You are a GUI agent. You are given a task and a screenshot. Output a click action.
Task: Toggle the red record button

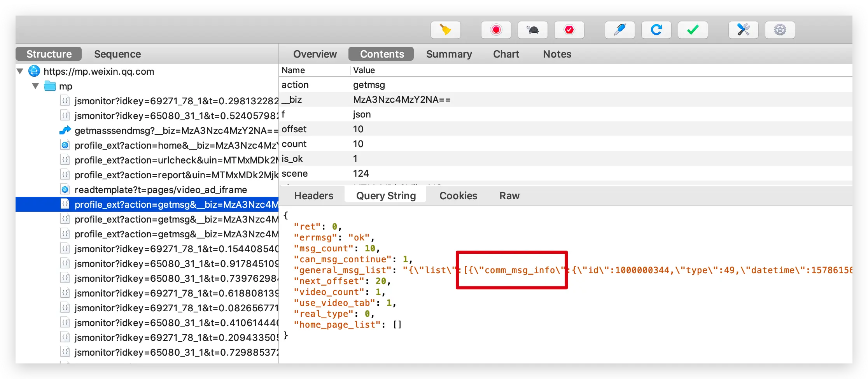coord(496,30)
